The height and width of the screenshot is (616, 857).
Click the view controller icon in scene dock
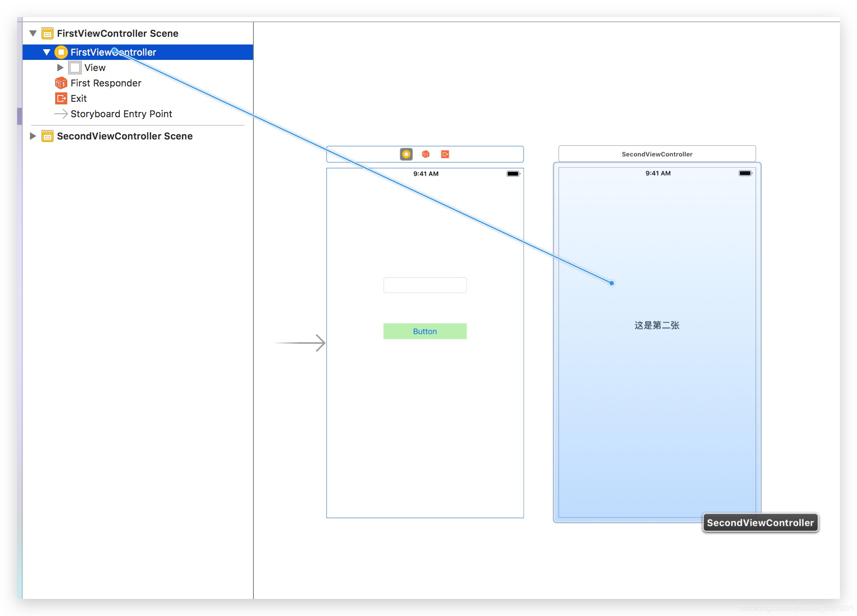[x=406, y=154]
